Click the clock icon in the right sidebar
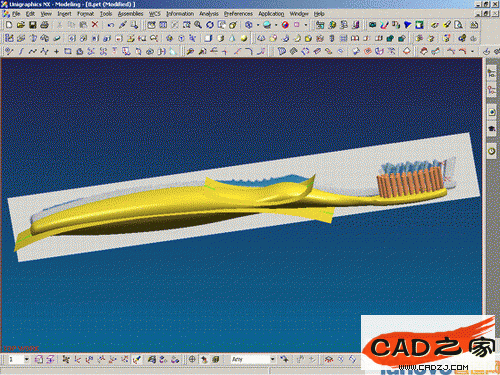 point(492,151)
